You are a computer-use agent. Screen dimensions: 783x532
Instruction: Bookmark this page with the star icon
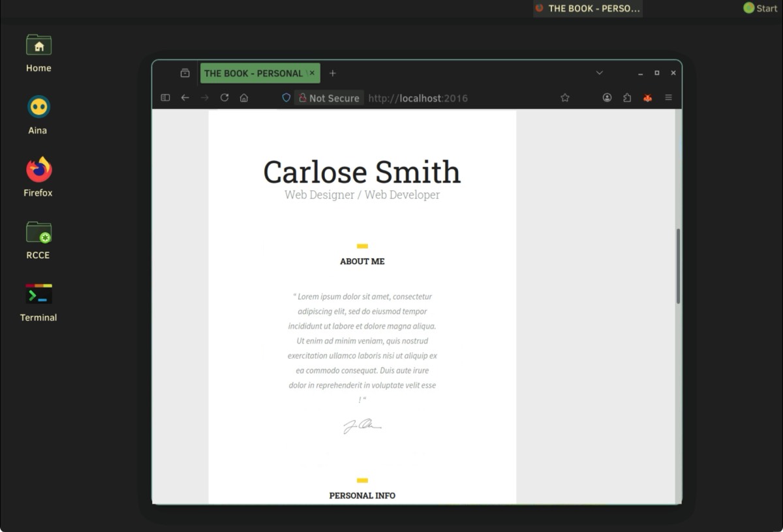[x=565, y=98]
